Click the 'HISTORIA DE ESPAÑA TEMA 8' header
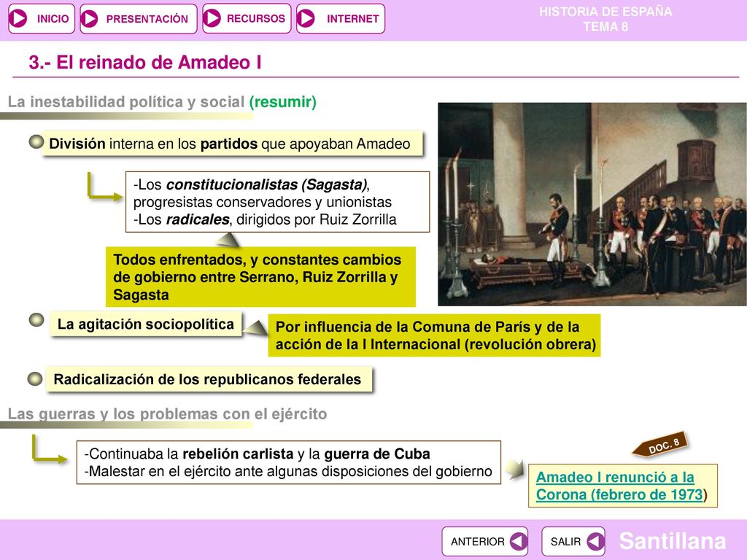Screen dimensions: 747x560 (605, 19)
